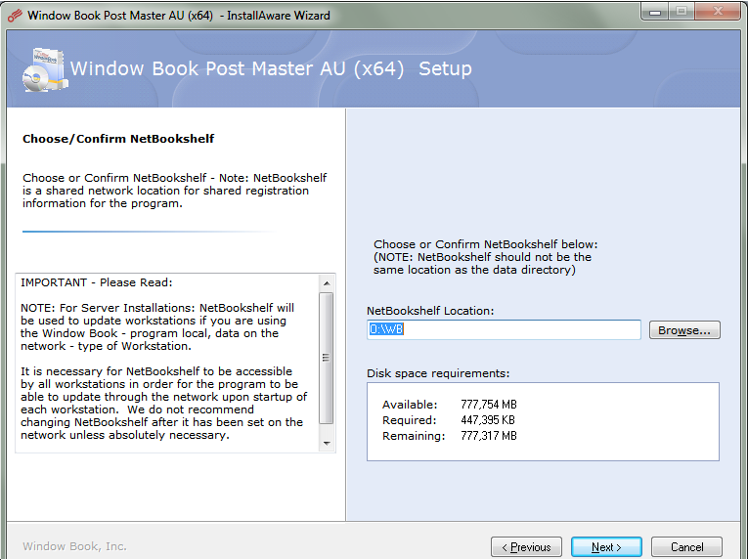The height and width of the screenshot is (560, 748).
Task: Click the 'Available:' disk space label
Action: pos(410,405)
